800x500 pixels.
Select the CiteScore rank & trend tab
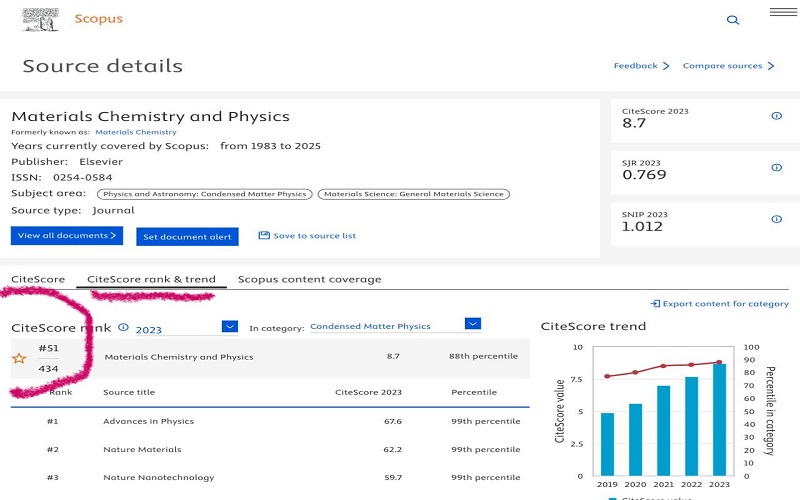(151, 280)
